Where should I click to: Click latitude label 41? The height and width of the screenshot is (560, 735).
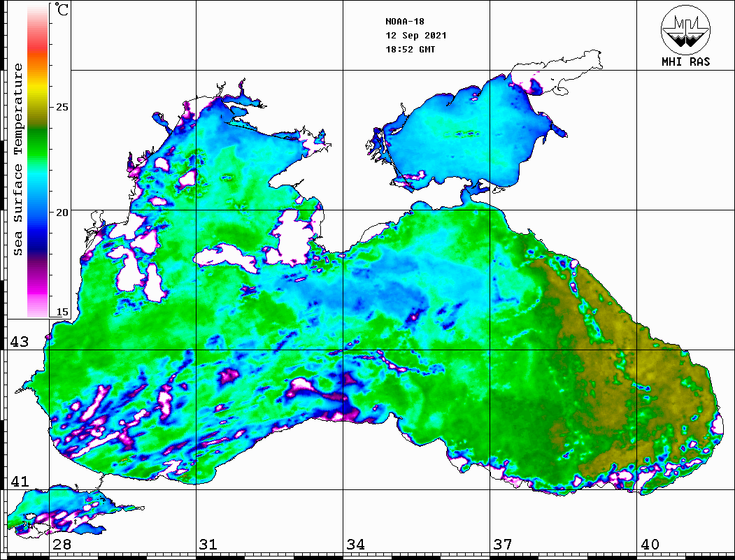click(19, 482)
